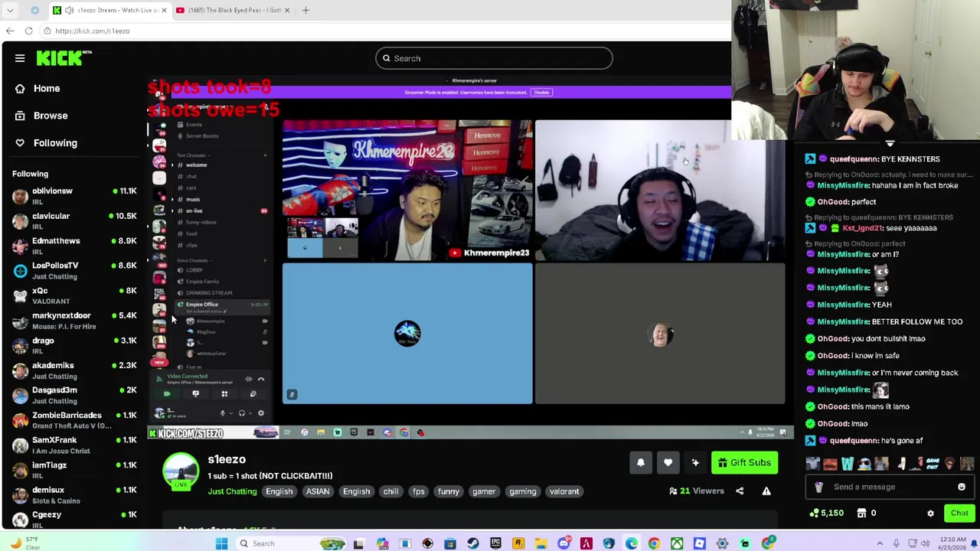The image size is (980, 551).
Task: Expand the browser tab search dropdown
Action: tap(10, 10)
